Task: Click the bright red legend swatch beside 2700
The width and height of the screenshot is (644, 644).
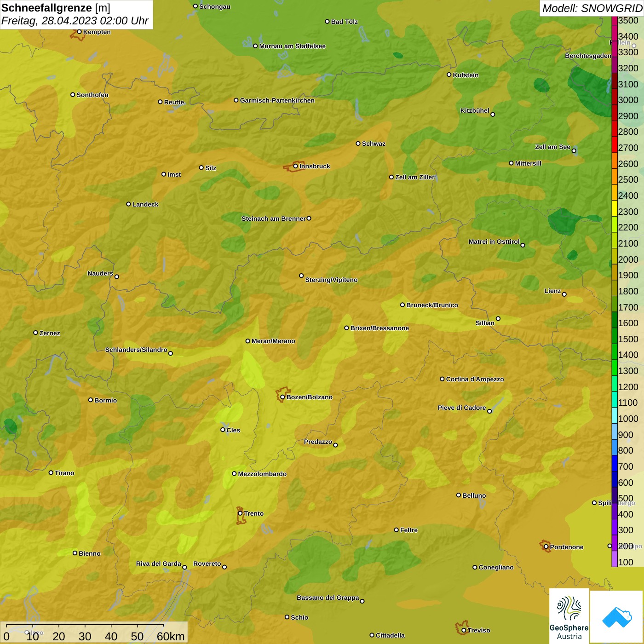Action: pos(615,145)
